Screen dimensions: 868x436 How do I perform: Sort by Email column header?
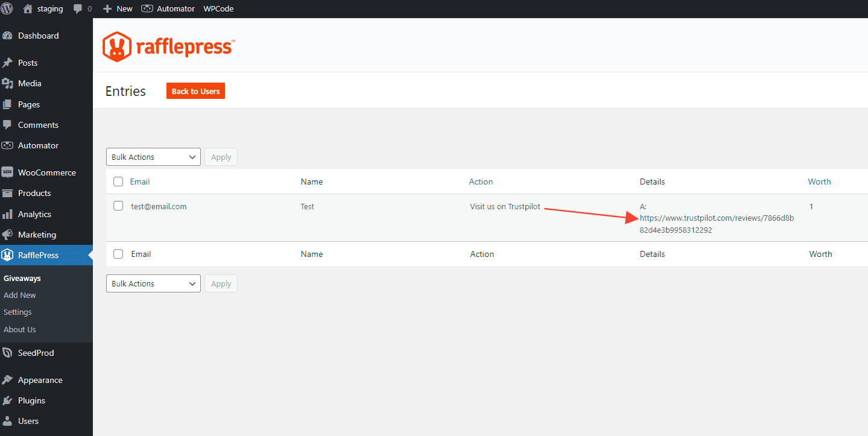click(x=140, y=182)
